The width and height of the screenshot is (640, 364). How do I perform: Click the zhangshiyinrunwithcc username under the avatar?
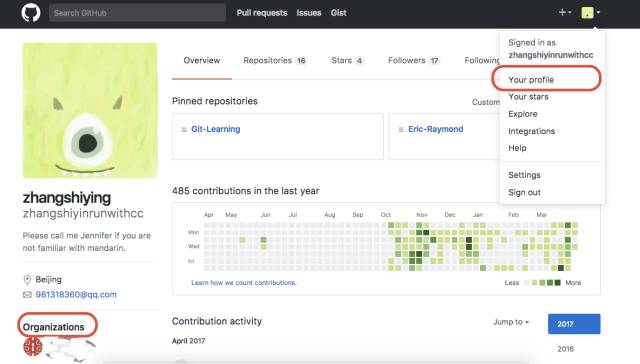(x=83, y=213)
